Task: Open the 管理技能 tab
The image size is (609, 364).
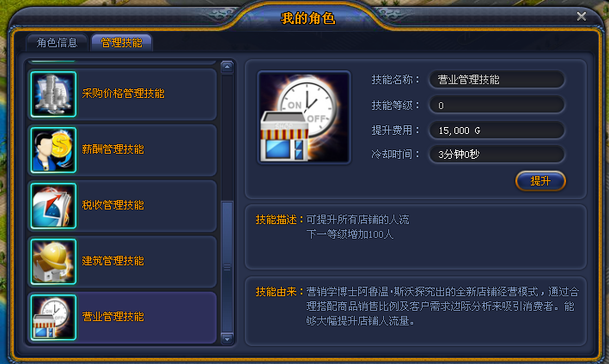Action: 122,43
